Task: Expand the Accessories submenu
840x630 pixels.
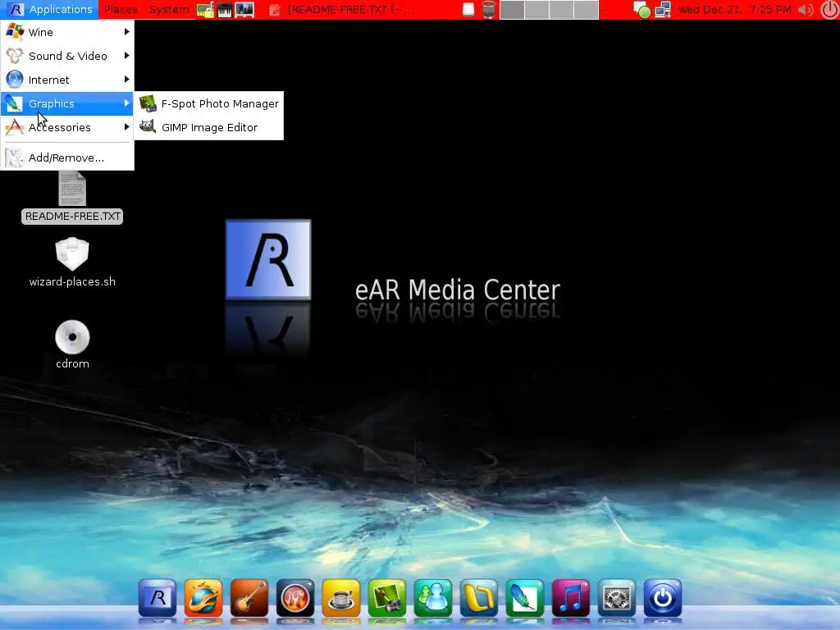Action: [x=67, y=127]
